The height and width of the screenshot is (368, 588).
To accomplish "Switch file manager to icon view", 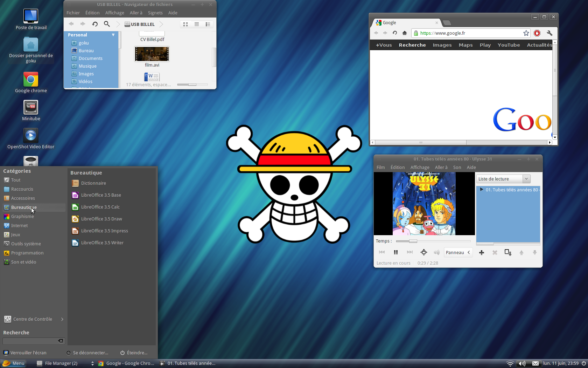I will click(x=185, y=24).
